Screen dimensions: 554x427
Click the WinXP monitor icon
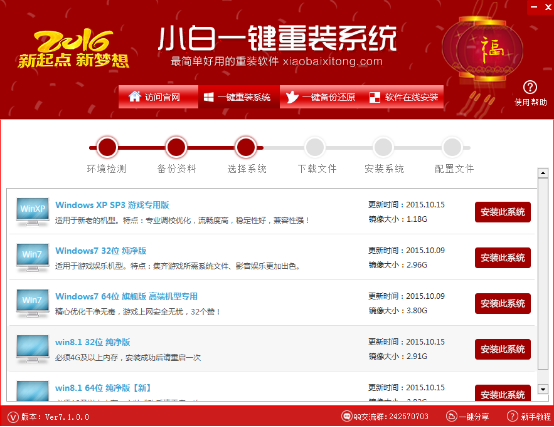tap(33, 212)
